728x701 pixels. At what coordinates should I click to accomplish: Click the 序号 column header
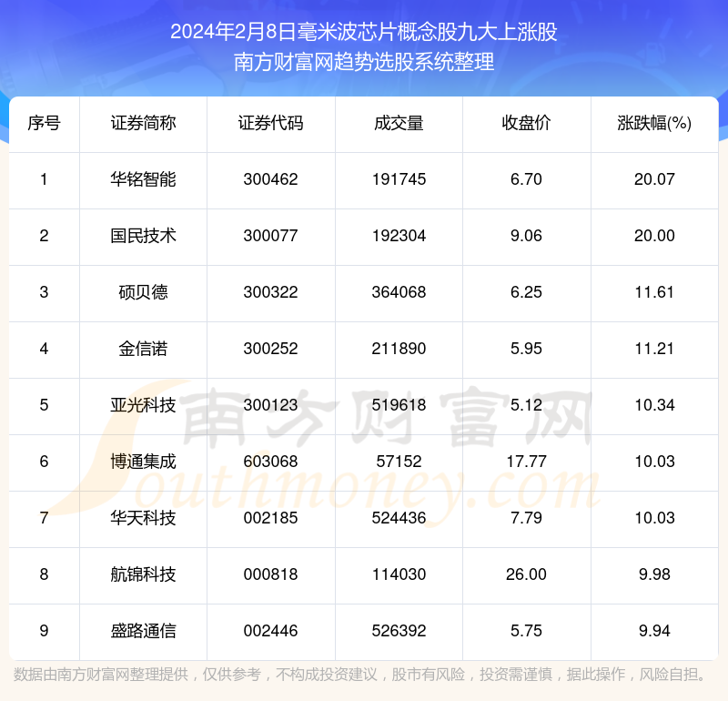pyautogui.click(x=44, y=123)
